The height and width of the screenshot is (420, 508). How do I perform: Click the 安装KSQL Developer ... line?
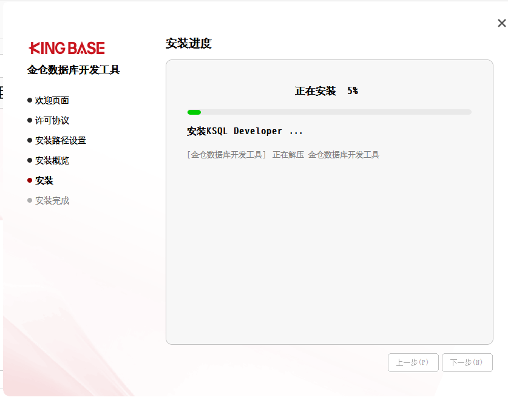[245, 131]
